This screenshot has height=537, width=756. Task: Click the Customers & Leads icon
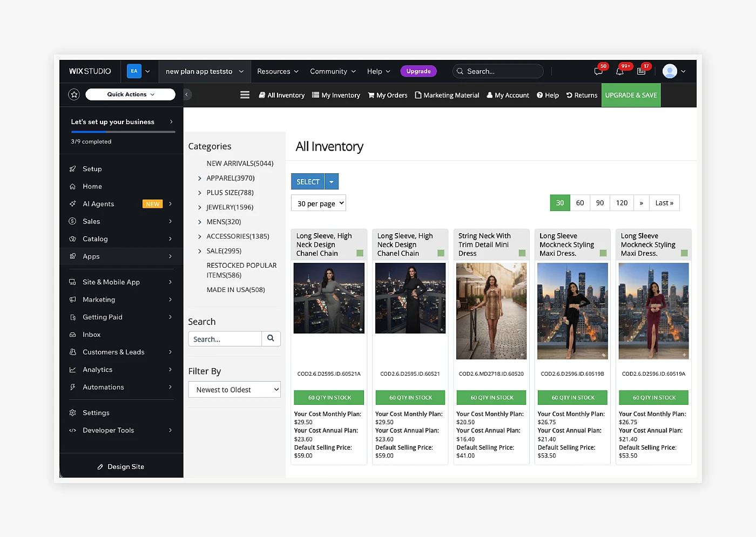click(73, 352)
